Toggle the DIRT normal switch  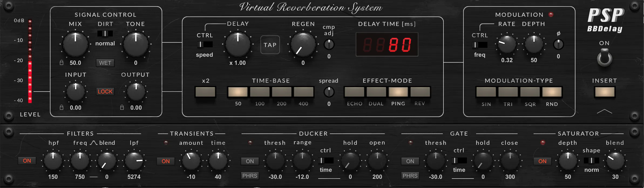pos(105,33)
